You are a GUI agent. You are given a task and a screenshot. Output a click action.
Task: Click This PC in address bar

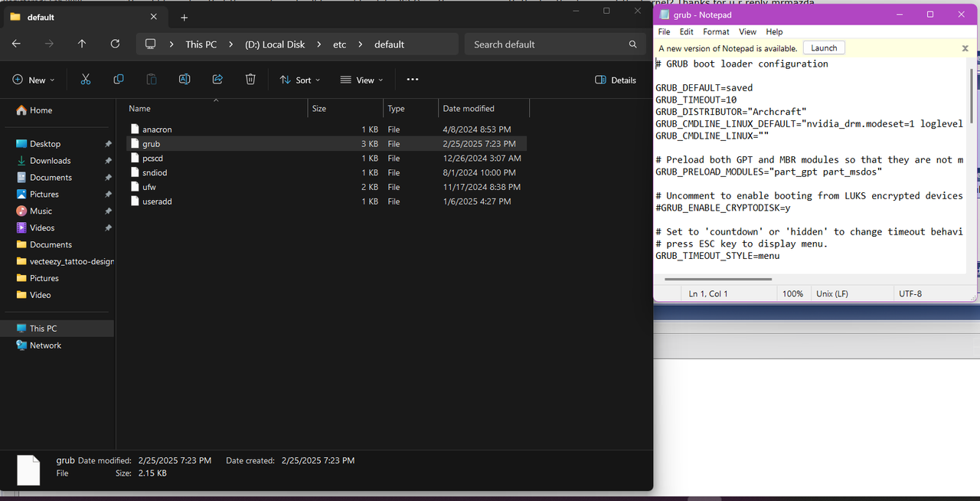tap(201, 44)
